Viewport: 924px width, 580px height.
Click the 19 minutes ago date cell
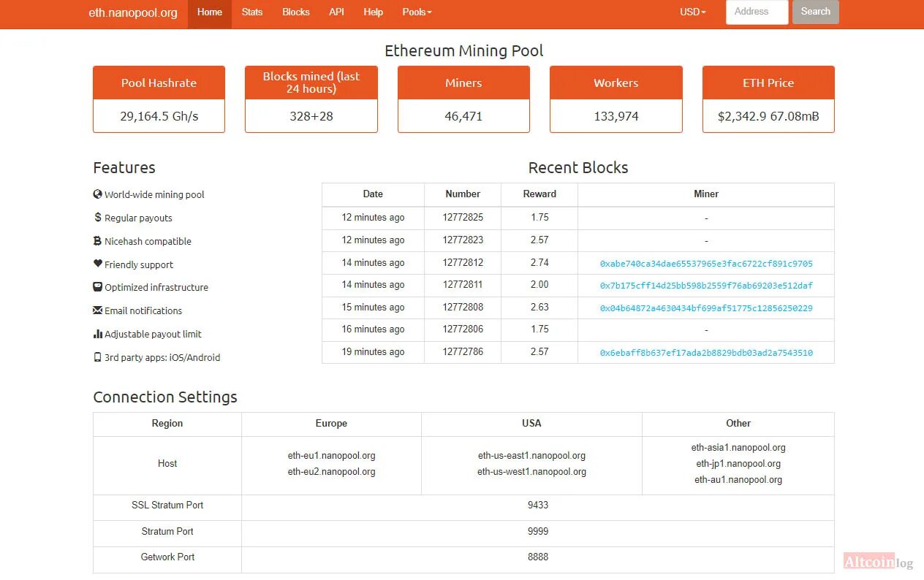coord(373,351)
